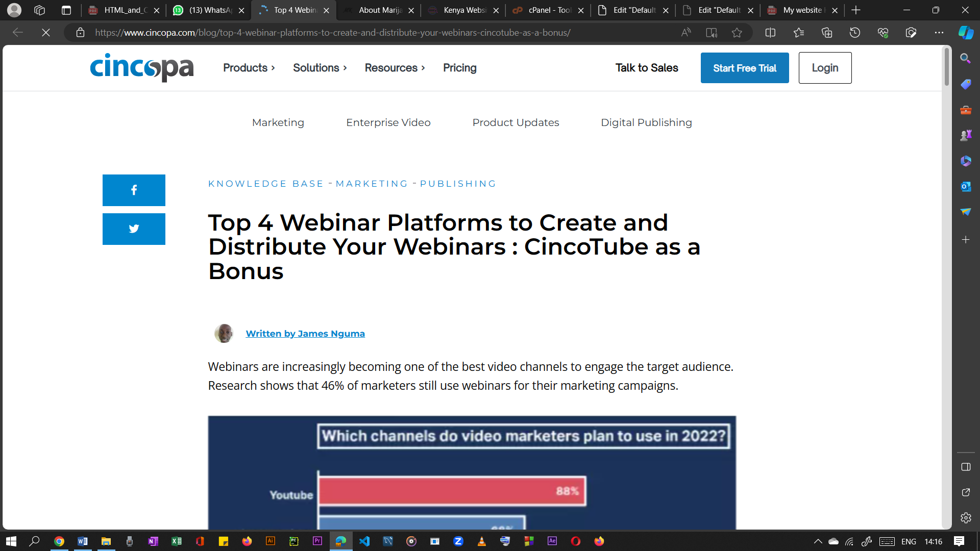Open Pricing page
The height and width of the screenshot is (551, 980).
tap(459, 68)
